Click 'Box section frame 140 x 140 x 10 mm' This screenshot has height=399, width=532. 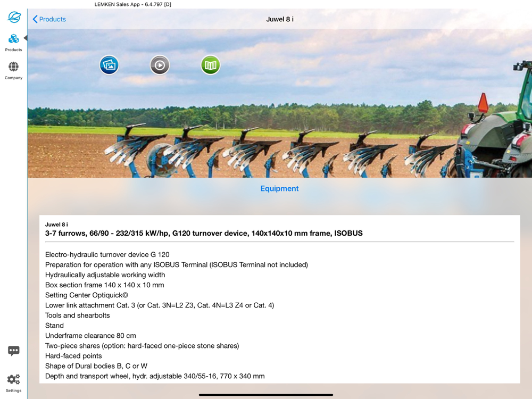coord(104,285)
